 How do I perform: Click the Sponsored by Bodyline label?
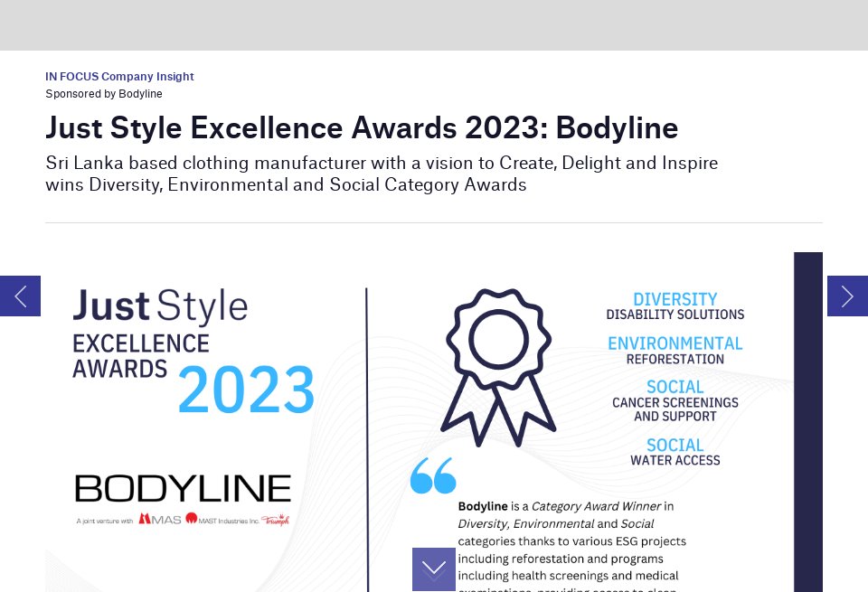pos(104,94)
